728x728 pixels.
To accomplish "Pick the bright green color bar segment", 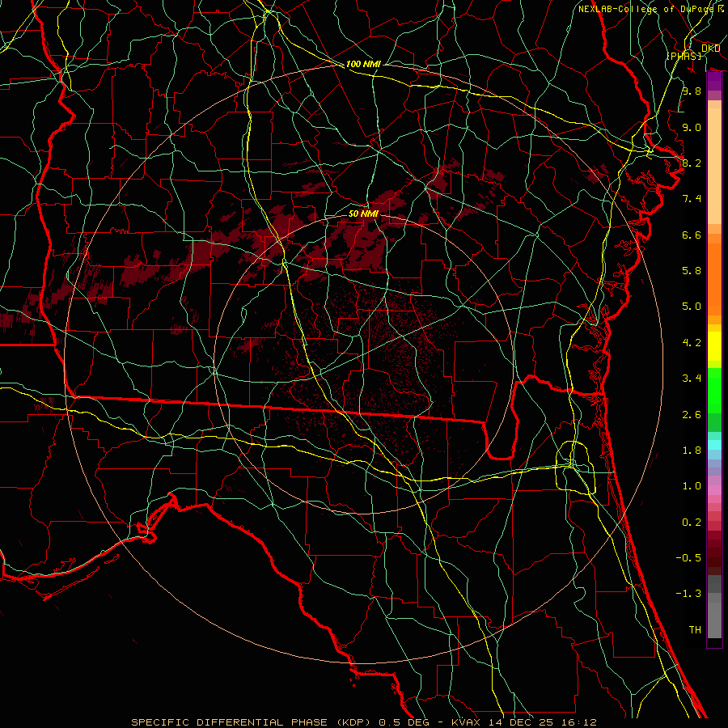I will tap(714, 391).
